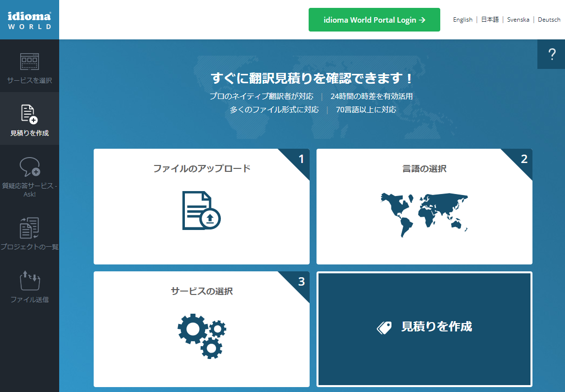Screen dimensions: 565x392
Task: Click idioma World Portal Login button
Action: (374, 20)
